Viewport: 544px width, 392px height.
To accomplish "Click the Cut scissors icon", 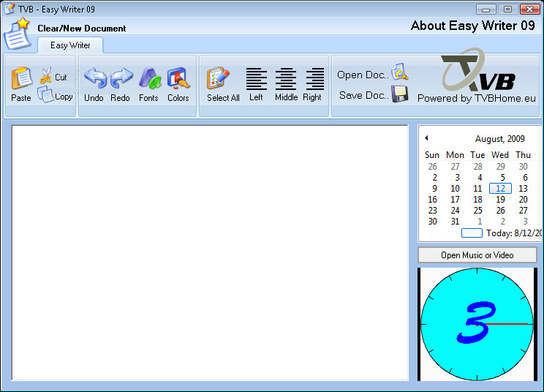I will pos(45,75).
